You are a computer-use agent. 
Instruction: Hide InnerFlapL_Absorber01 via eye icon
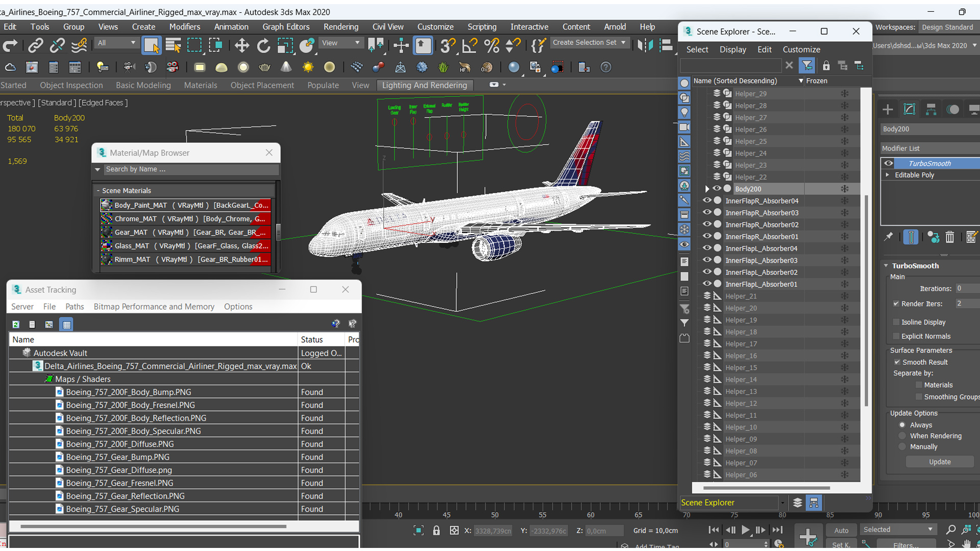[707, 284]
